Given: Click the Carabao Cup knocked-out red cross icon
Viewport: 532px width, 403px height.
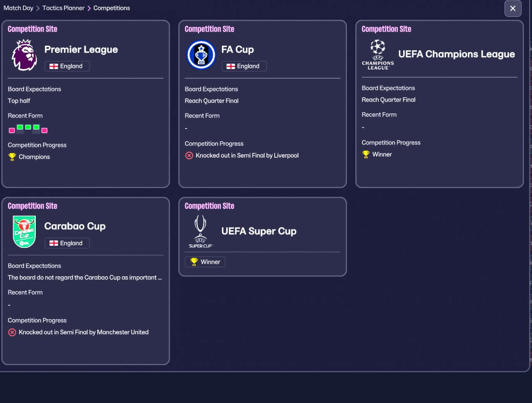Looking at the screenshot, I should click(x=12, y=332).
